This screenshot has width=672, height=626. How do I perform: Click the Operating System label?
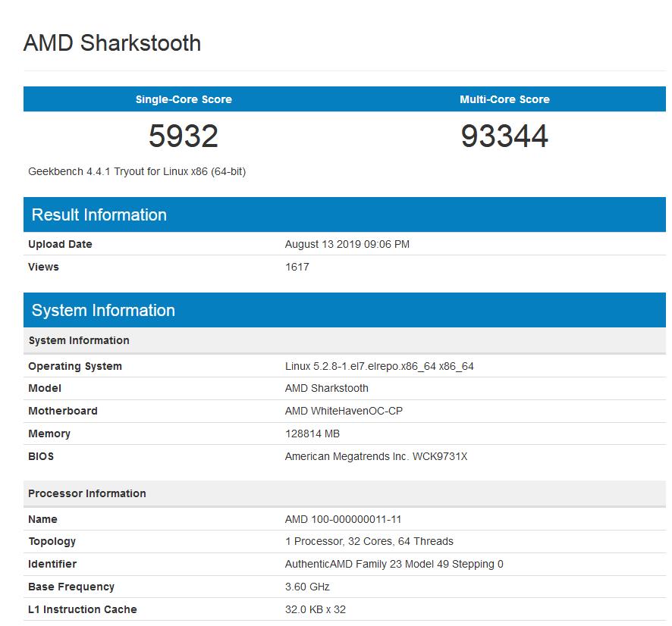[75, 366]
